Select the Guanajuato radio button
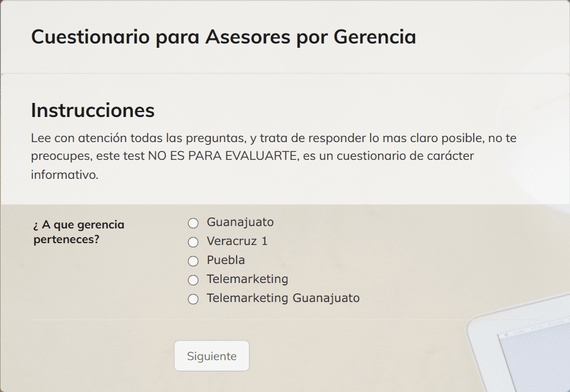The image size is (570, 392). pos(193,223)
